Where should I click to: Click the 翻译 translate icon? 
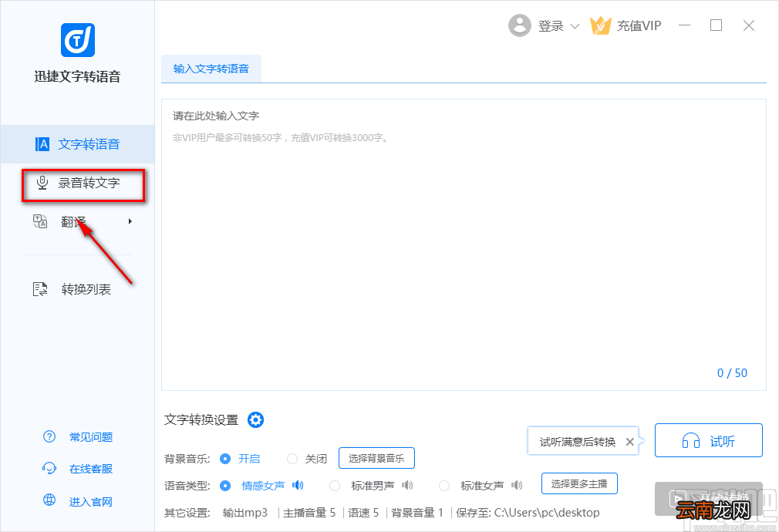click(x=40, y=221)
